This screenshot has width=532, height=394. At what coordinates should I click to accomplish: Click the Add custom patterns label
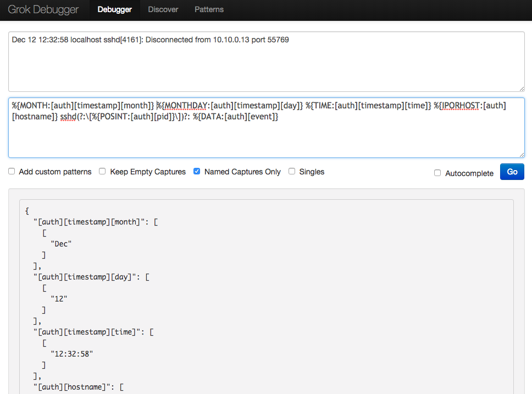(x=55, y=172)
